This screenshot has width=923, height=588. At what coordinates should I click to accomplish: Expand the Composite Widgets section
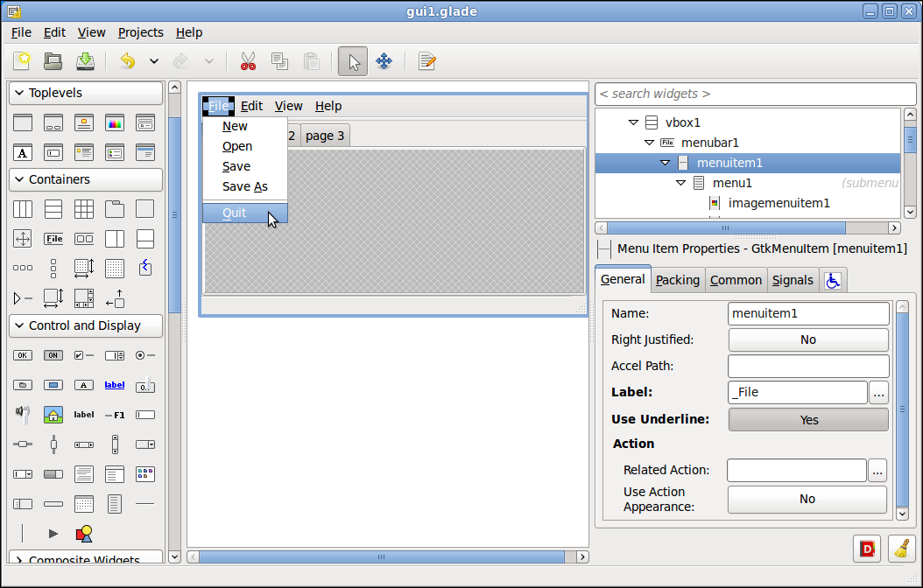pos(86,557)
